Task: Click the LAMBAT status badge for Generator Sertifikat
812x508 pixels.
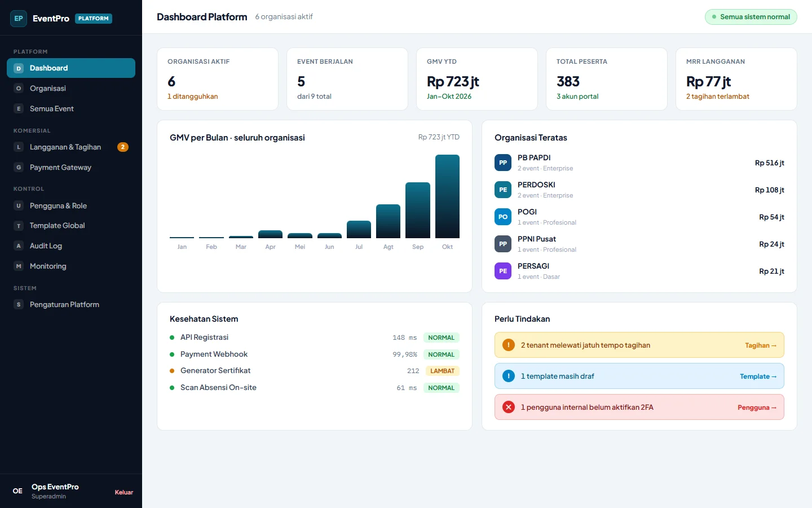Action: [x=442, y=371]
